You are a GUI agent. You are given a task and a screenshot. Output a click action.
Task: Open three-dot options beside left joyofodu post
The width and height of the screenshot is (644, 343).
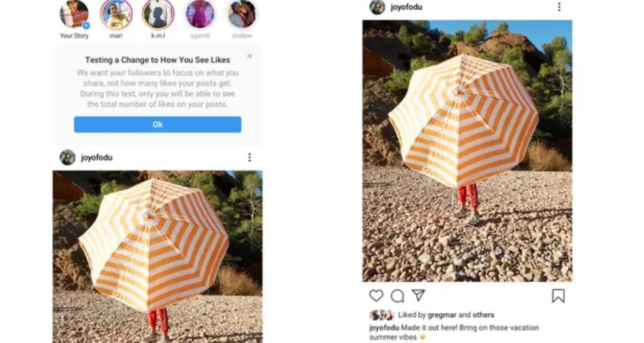point(249,157)
